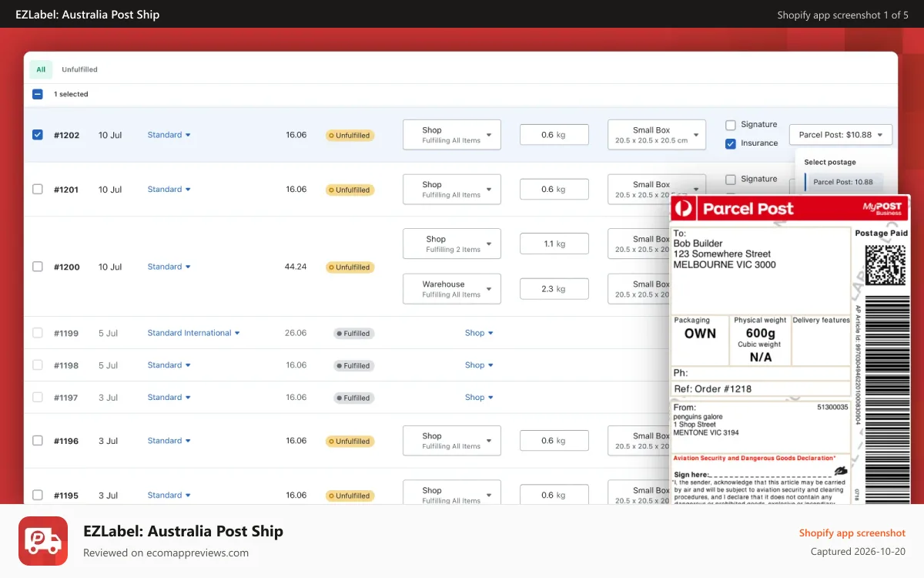The height and width of the screenshot is (578, 924).
Task: Click the 1.1 kg weight field
Action: tap(554, 244)
